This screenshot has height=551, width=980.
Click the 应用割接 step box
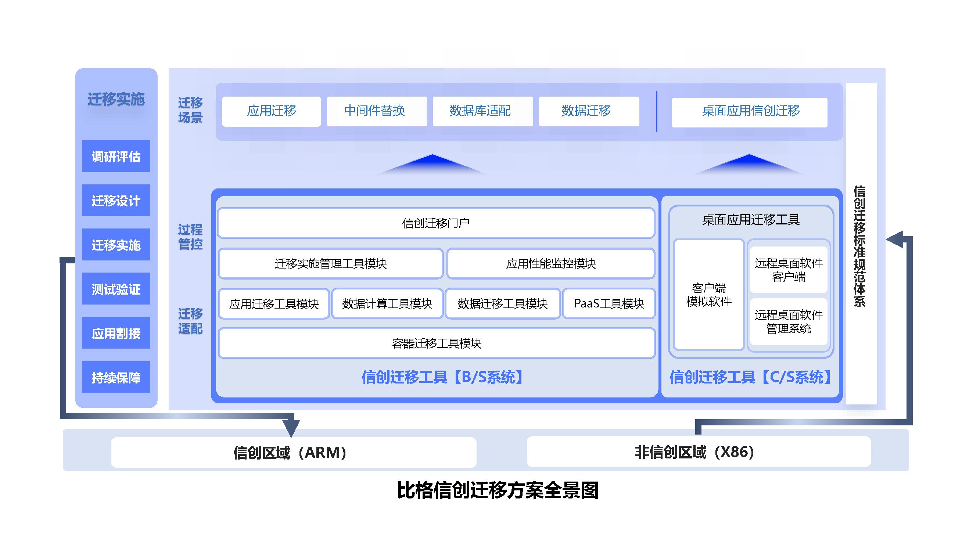tap(116, 333)
